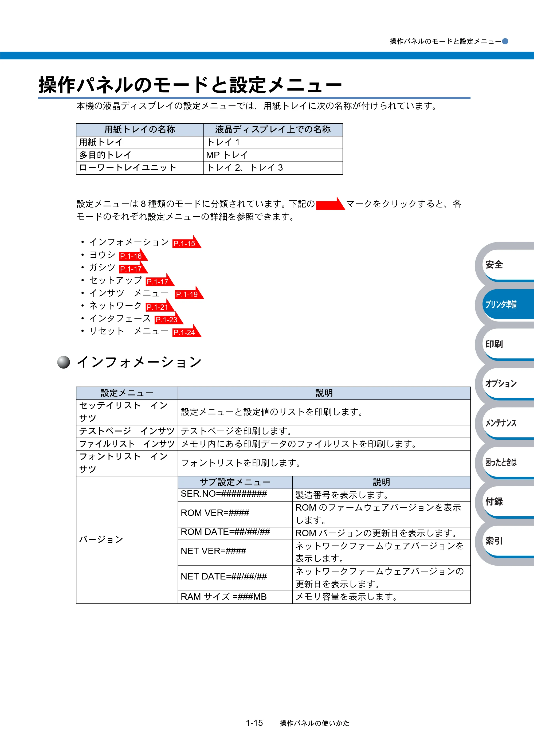Click the '製造番号を表示します。' description
Image resolution: width=534 pixels, height=756 pixels.
pyautogui.click(x=381, y=495)
